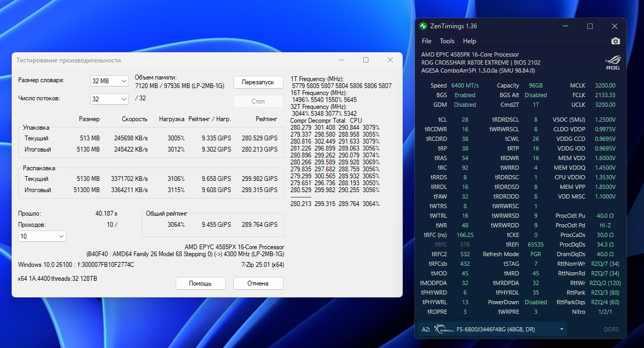
Task: Click the Помощь help button
Action: (200, 283)
